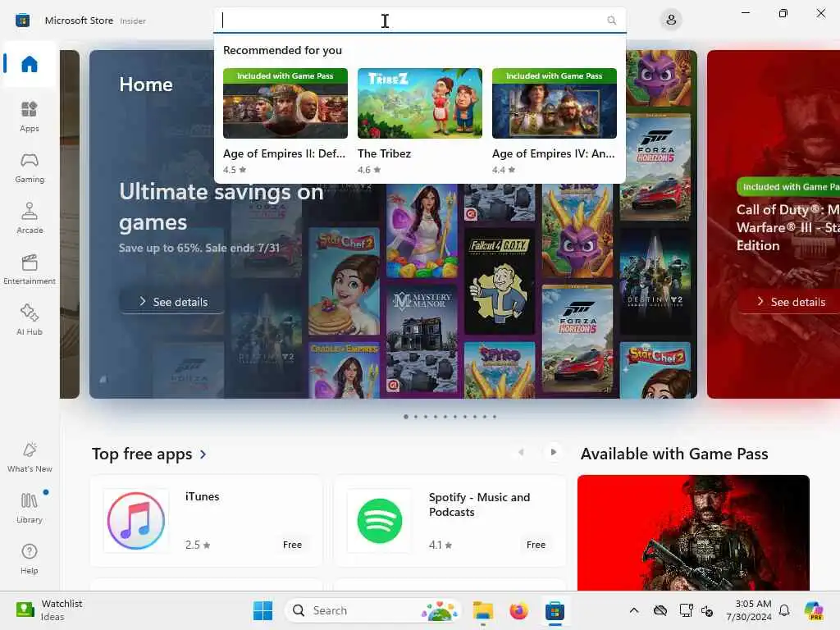Go to the Gaming section
Viewport: 840px width, 630px height.
29,167
